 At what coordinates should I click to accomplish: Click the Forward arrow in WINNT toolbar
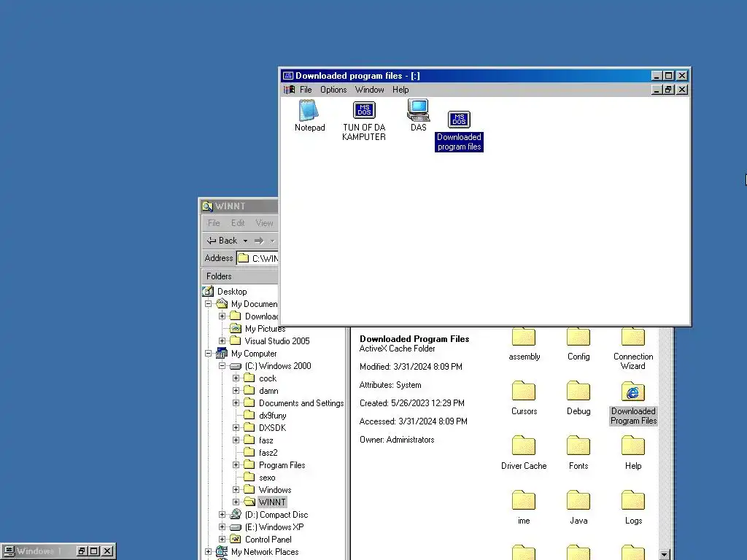(259, 241)
